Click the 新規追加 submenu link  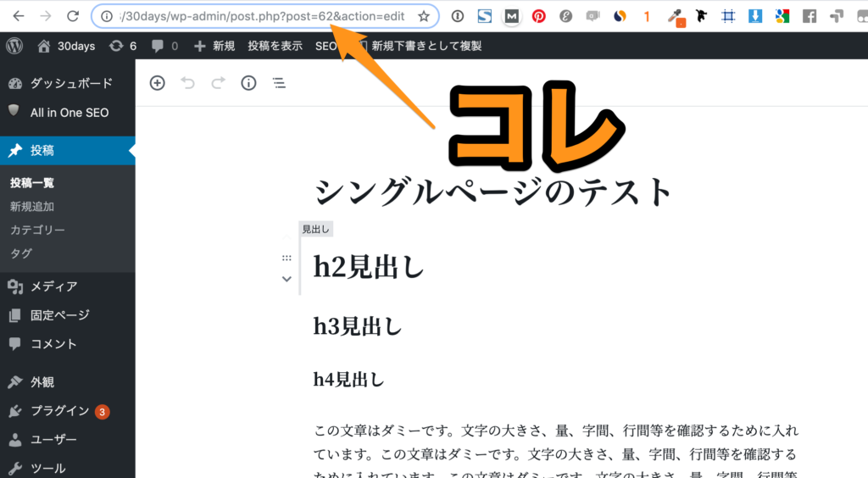[32, 206]
